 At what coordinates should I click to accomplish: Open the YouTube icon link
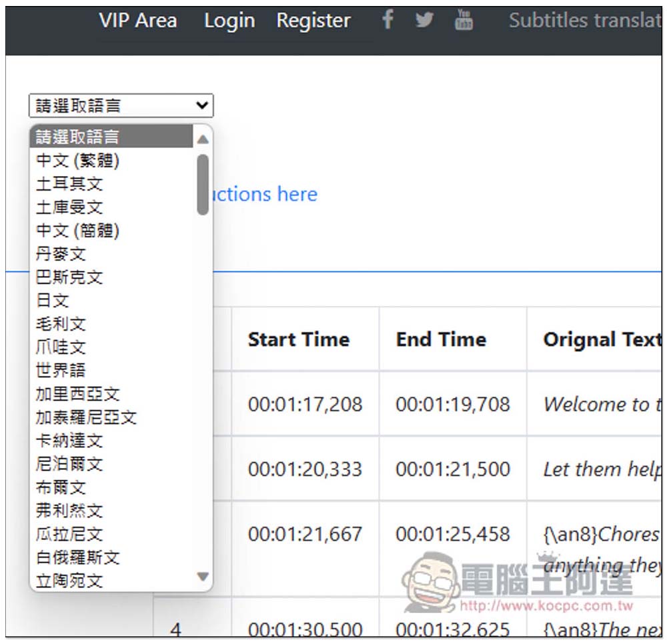(464, 19)
